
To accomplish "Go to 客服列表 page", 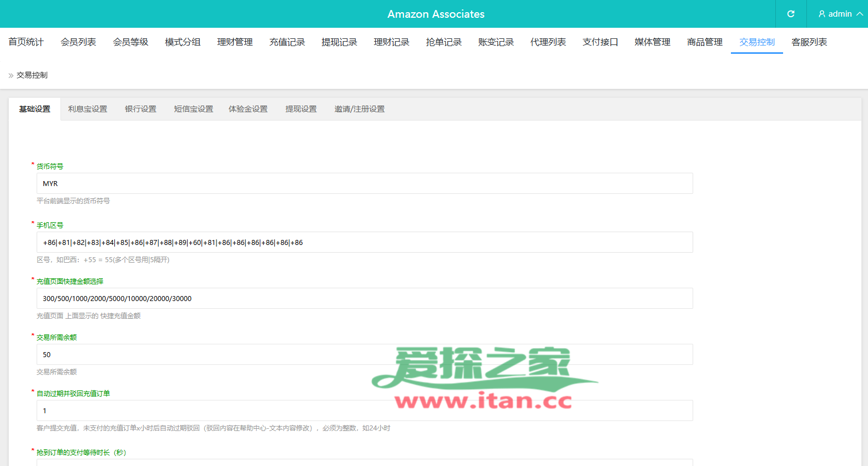I will pyautogui.click(x=809, y=42).
